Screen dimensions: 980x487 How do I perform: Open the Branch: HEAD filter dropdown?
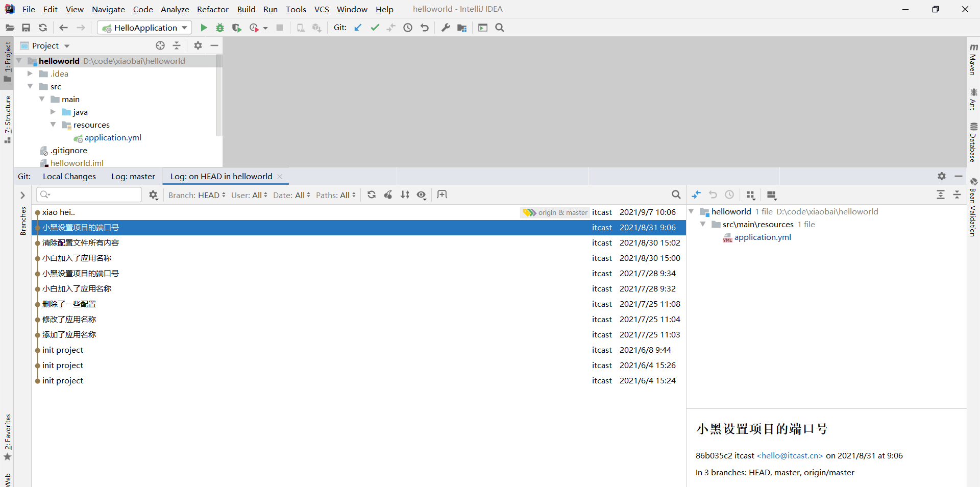197,195
